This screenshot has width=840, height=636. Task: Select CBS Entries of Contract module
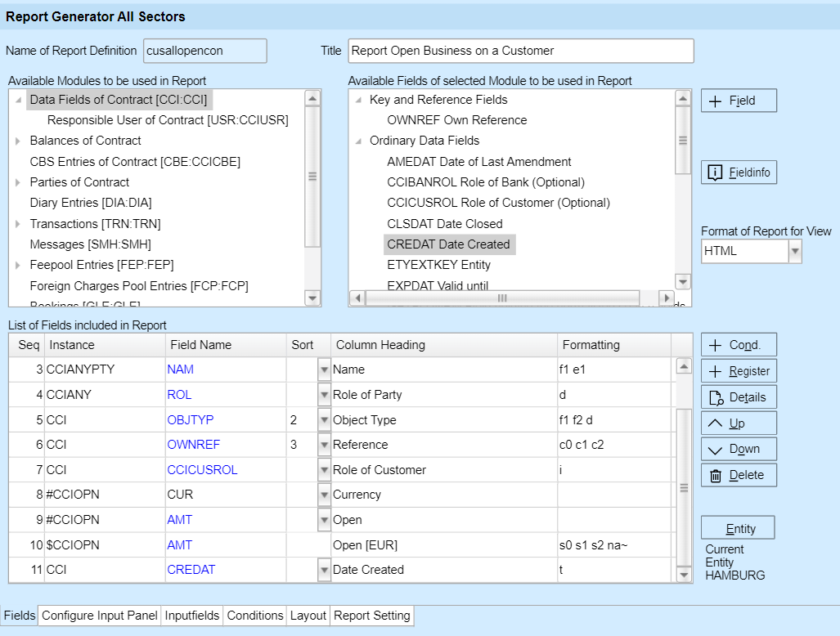135,162
